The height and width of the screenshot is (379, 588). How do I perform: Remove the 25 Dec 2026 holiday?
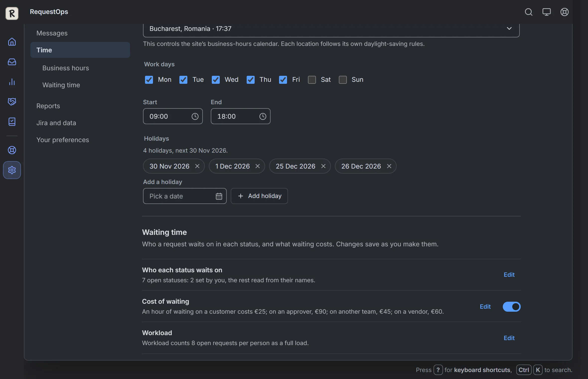pyautogui.click(x=323, y=166)
